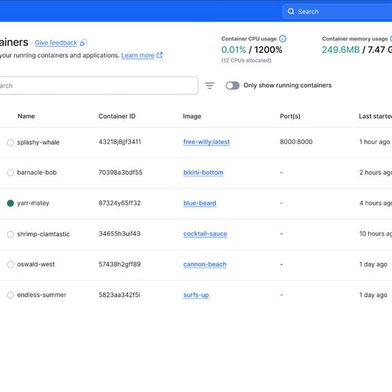Click the magnifier icon in top search bar

point(291,11)
